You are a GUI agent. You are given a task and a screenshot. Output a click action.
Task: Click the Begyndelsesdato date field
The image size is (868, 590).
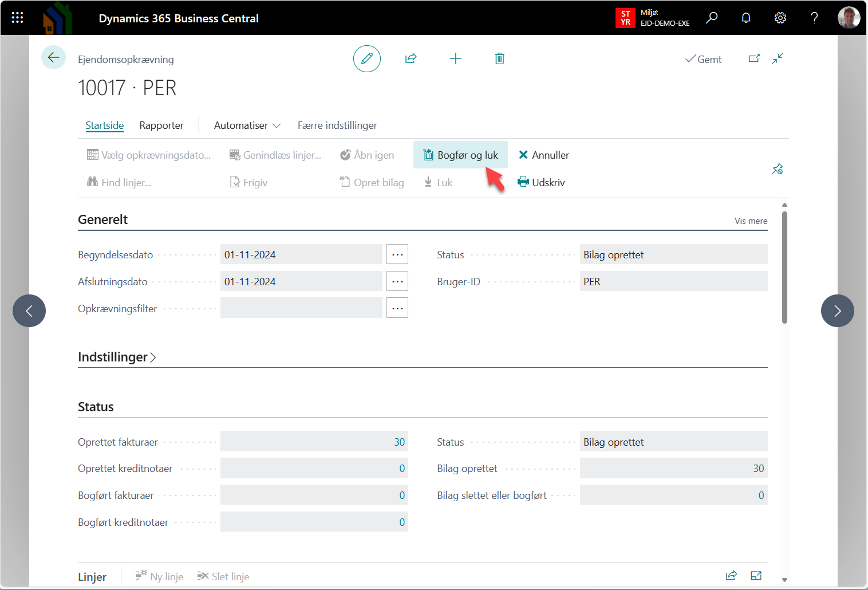(x=301, y=254)
